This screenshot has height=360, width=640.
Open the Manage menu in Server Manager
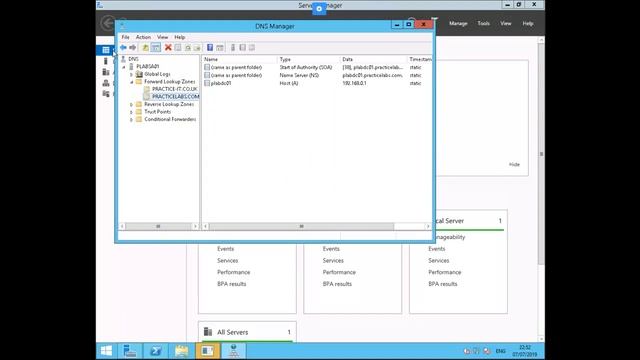(458, 24)
